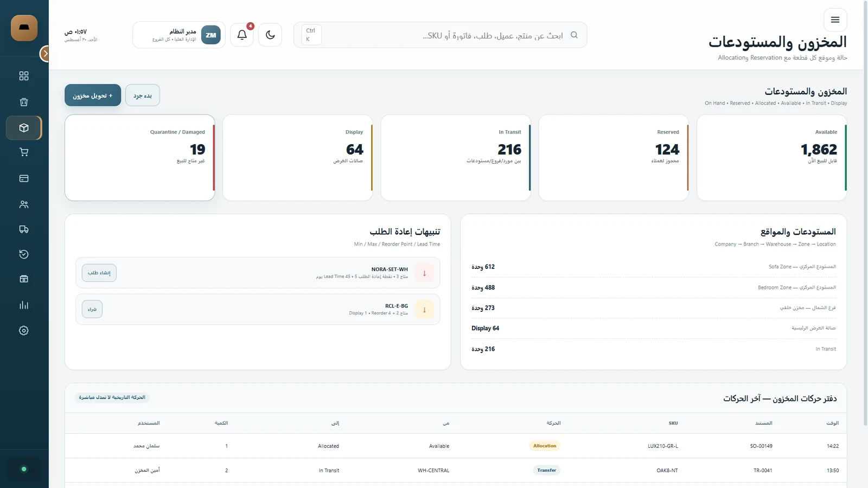
Task: Click إنشاء طلب for NORA-SET-WH
Action: (x=99, y=273)
